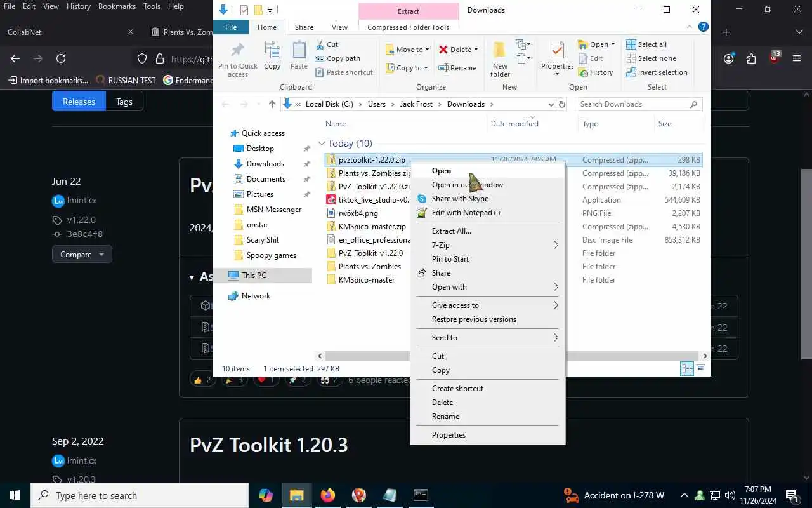
Task: Go up one folder level in Explorer
Action: 272,104
